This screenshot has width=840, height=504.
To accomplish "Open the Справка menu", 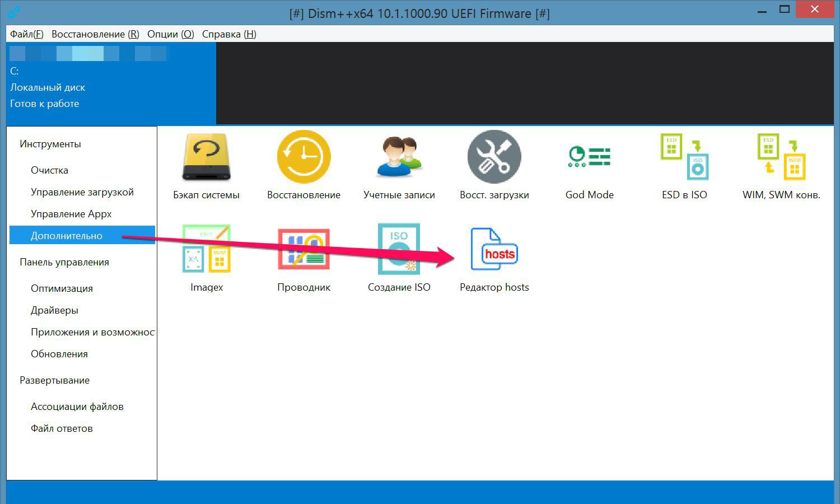I will tap(229, 34).
